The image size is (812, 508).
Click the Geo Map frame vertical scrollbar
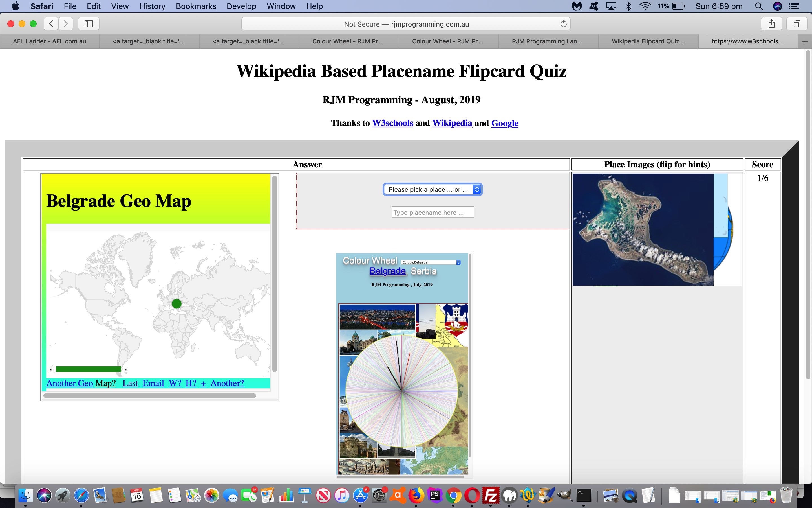[274, 273]
